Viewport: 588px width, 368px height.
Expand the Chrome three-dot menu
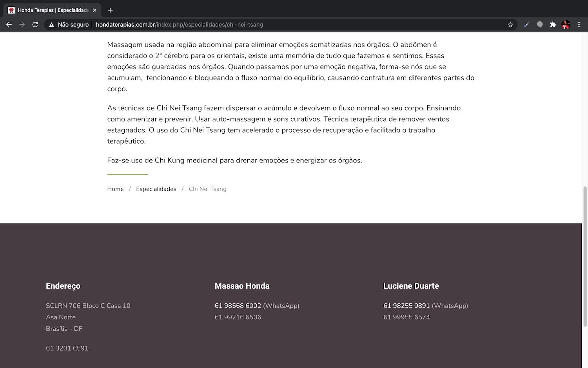point(579,25)
